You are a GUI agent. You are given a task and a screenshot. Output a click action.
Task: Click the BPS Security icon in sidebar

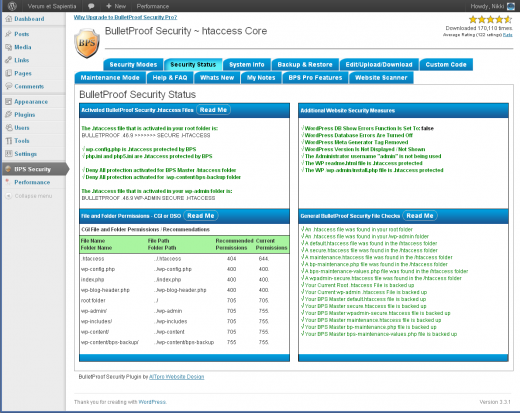(9, 169)
